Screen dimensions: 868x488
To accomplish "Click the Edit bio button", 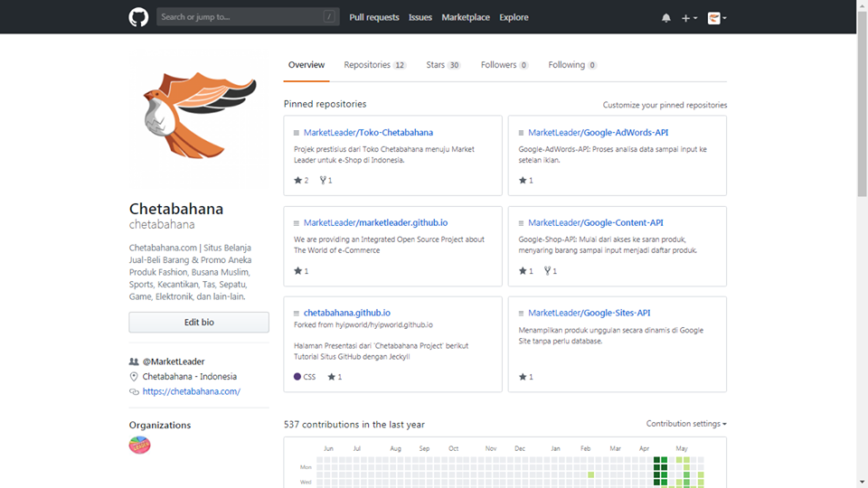I will tap(199, 322).
